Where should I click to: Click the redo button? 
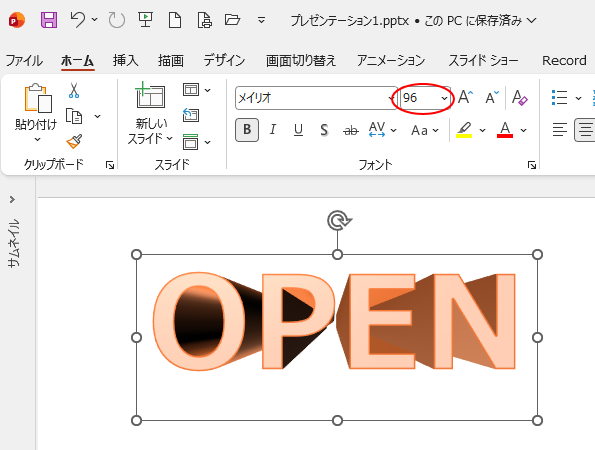point(116,20)
